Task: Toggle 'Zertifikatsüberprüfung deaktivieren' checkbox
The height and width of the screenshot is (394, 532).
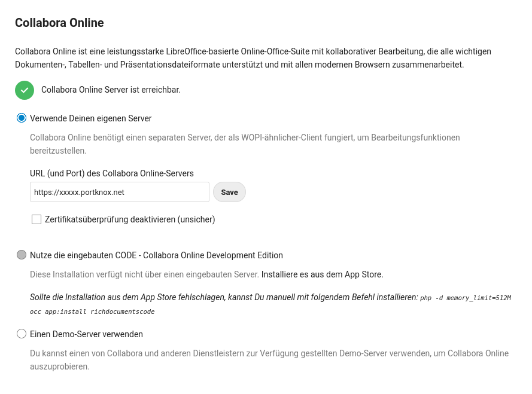Action: [x=37, y=219]
